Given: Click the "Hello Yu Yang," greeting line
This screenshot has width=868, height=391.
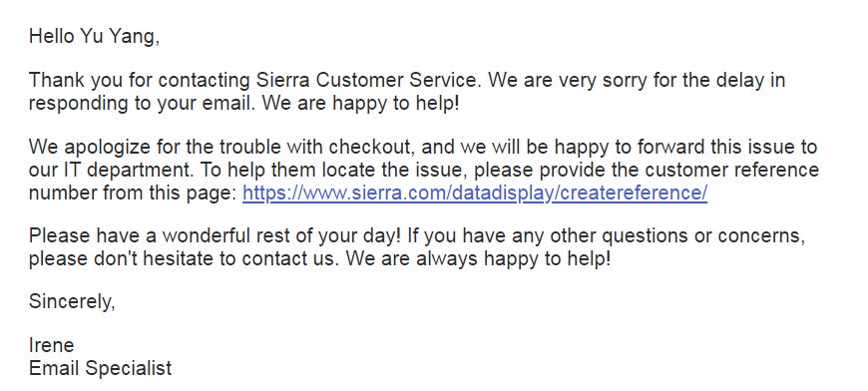Looking at the screenshot, I should pyautogui.click(x=94, y=37).
